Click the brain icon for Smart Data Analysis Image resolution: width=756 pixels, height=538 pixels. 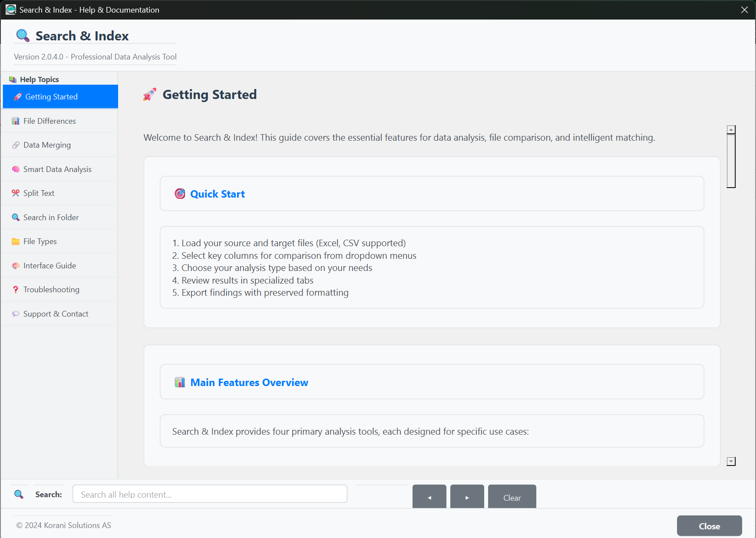click(16, 169)
